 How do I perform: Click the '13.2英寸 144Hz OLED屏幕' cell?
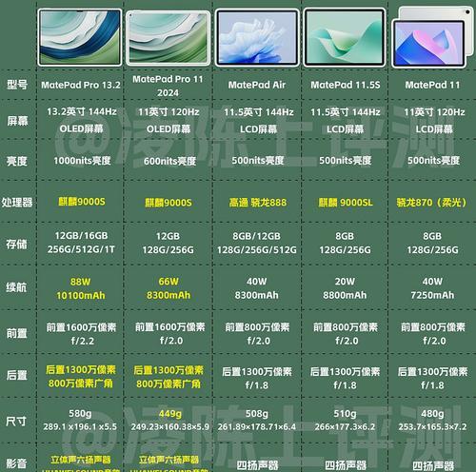[x=82, y=120]
